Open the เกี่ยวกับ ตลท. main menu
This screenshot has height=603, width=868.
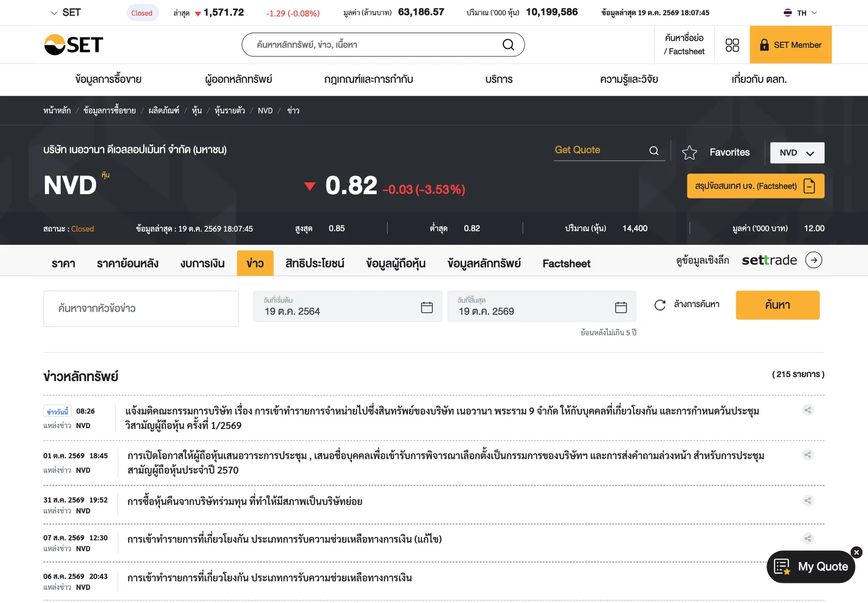point(759,79)
